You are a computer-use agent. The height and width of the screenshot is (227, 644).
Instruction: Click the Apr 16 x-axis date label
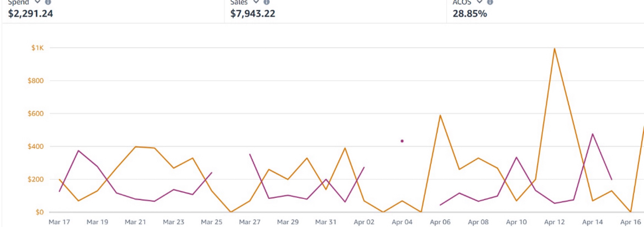tap(631, 222)
